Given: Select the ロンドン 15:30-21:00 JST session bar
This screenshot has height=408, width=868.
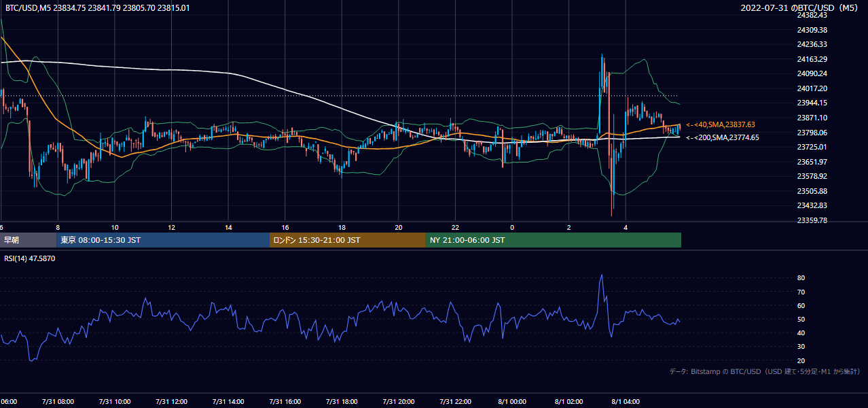Looking at the screenshot, I should [x=348, y=240].
